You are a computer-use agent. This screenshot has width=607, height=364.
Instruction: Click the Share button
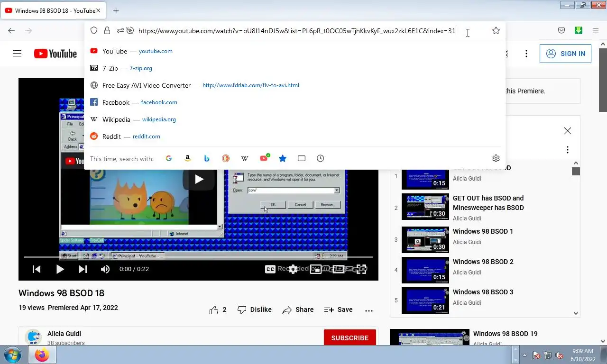[298, 310]
